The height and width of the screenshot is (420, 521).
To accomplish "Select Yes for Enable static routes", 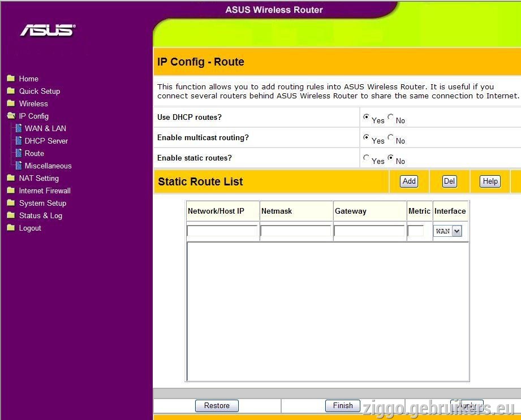I will pyautogui.click(x=366, y=157).
